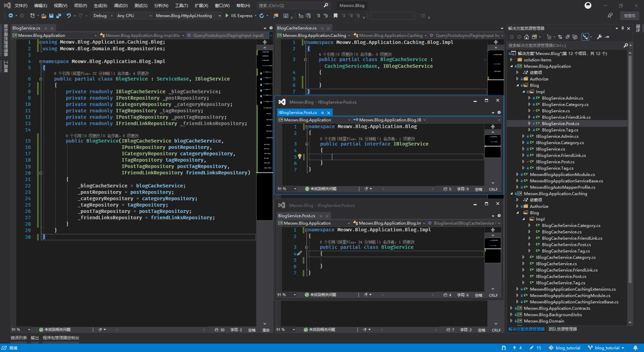Viewport: 644px width, 352px height.
Task: Click Collapse All icon in Solution Explorer
Action: pos(567,37)
